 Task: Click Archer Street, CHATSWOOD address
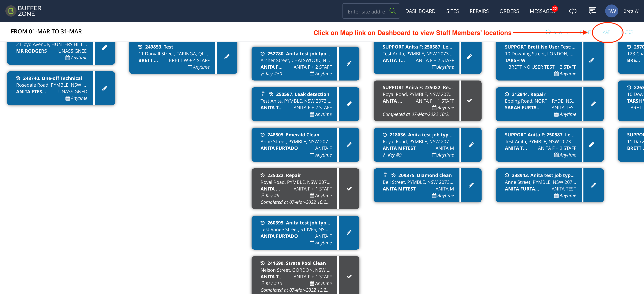click(x=295, y=60)
